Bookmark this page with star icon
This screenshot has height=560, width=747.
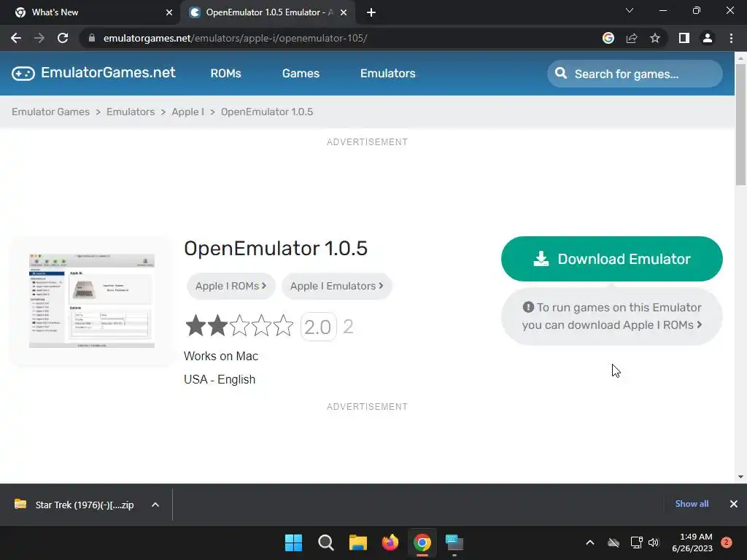(655, 38)
